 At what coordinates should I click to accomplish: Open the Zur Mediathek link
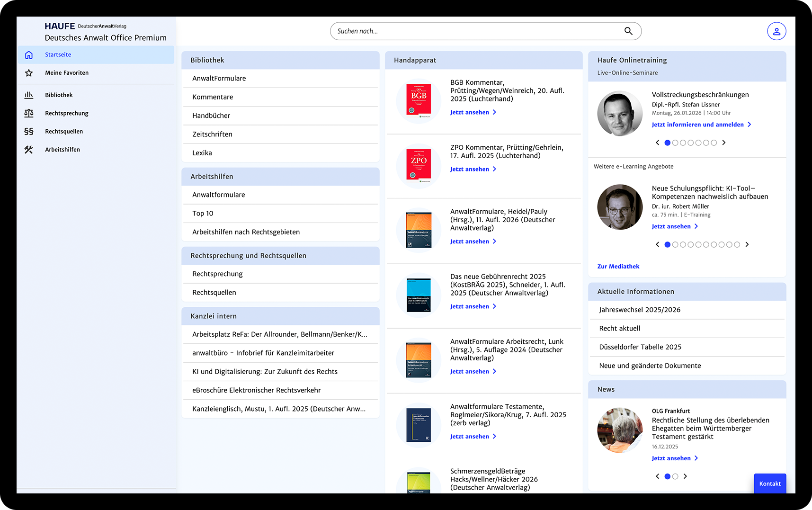[x=618, y=267]
